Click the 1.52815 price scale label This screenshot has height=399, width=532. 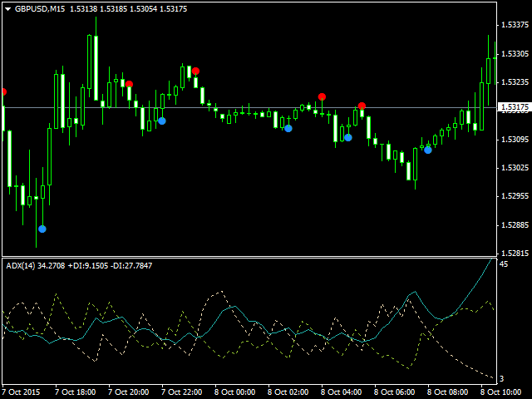(x=515, y=254)
